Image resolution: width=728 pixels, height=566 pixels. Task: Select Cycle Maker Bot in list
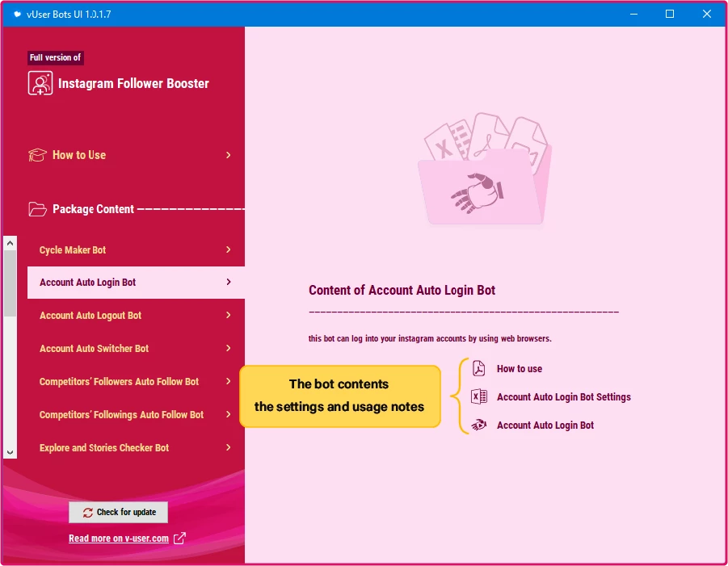click(136, 249)
